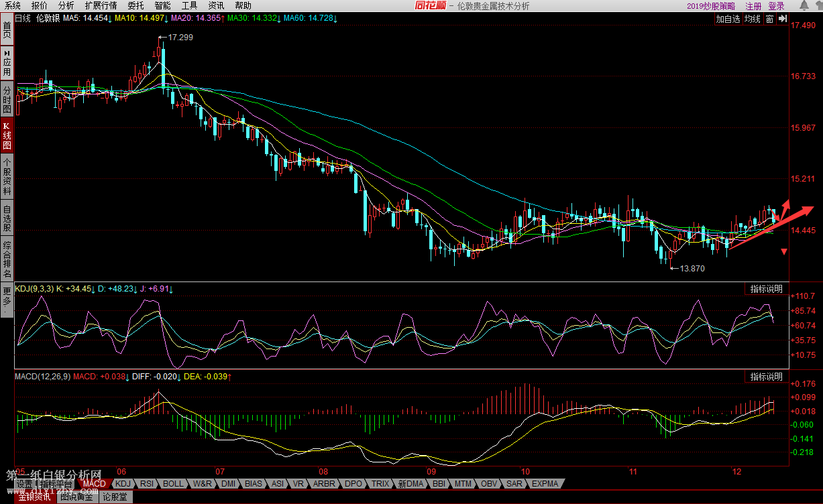Toggle 均线 moving average display
Image resolution: width=823 pixels, height=504 pixels.
tap(753, 19)
